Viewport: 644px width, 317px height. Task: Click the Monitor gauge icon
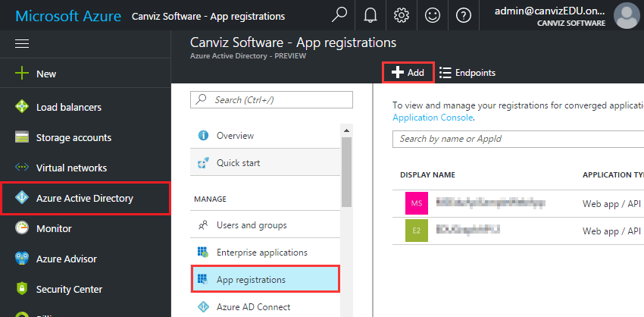(x=22, y=228)
